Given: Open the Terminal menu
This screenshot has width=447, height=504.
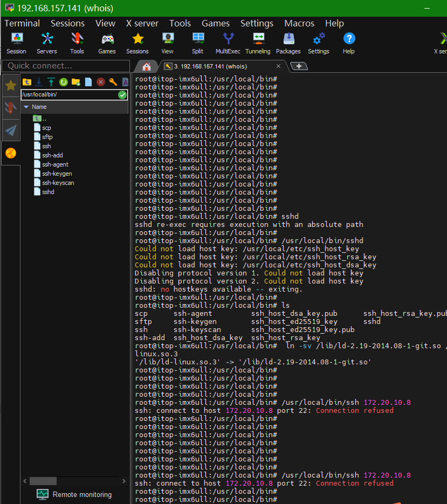Looking at the screenshot, I should pos(22,24).
